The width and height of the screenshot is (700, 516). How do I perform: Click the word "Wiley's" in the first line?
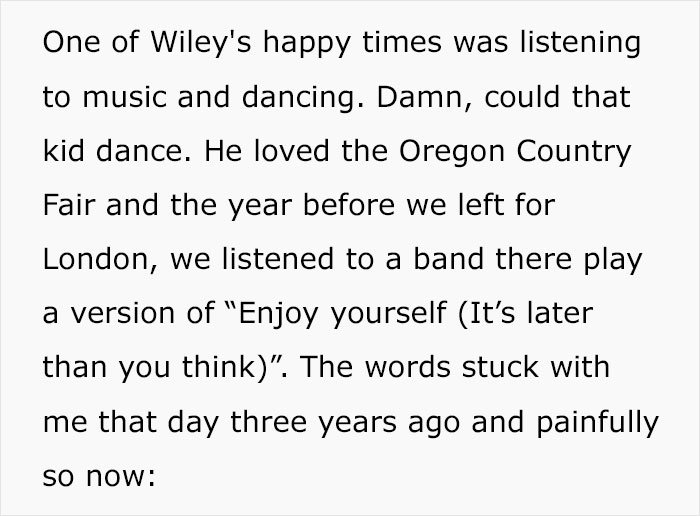point(201,44)
